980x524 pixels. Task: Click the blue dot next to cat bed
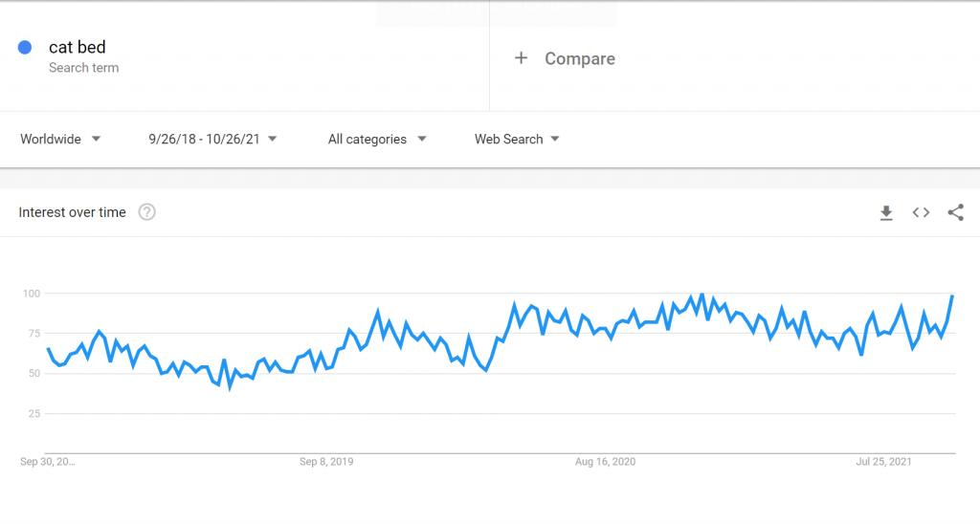pos(25,48)
